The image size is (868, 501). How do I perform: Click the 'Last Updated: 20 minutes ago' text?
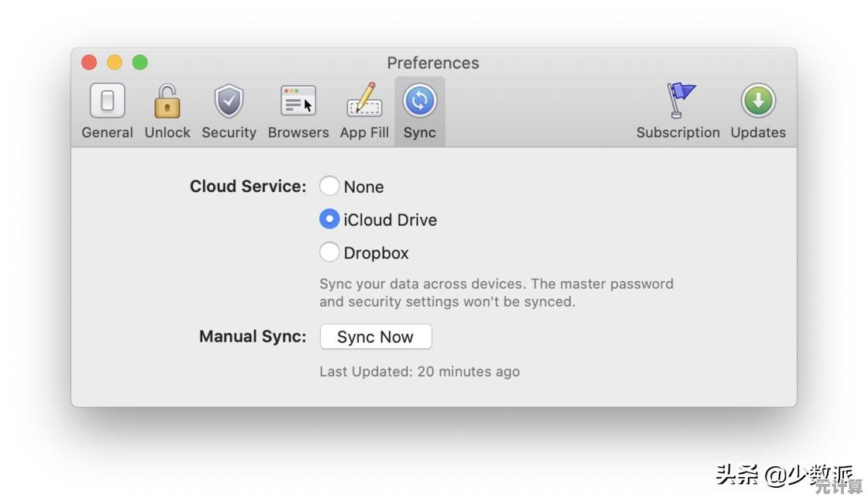click(419, 372)
